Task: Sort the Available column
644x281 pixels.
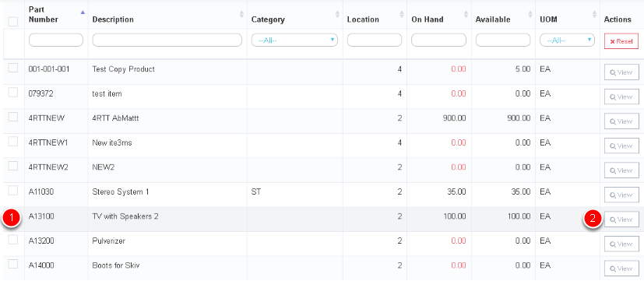Action: (530, 14)
